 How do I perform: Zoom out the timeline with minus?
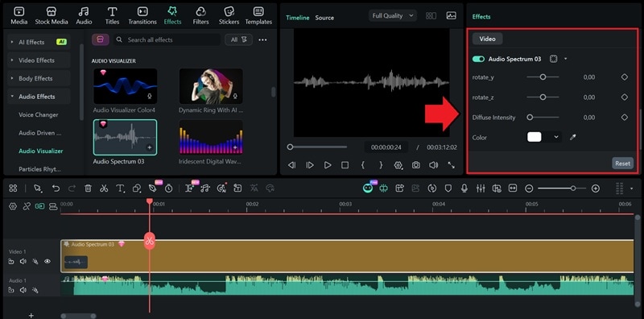pos(529,188)
